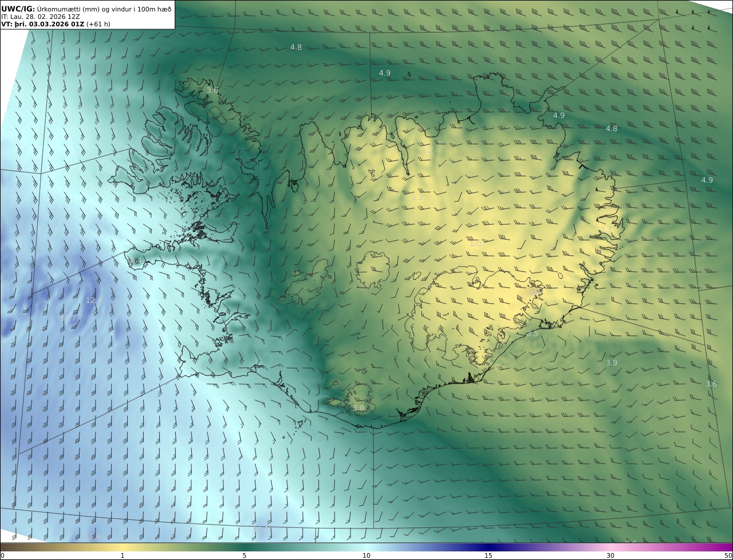Click the 1.1 value label near the east coast

(607, 230)
